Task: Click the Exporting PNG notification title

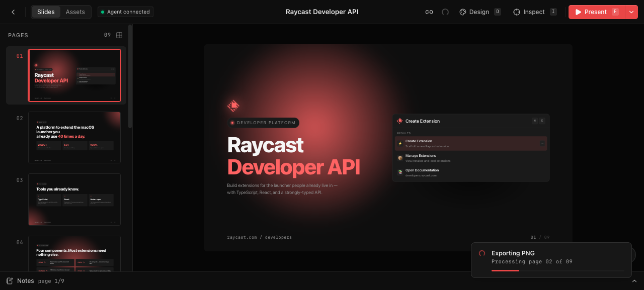Action: pos(513,253)
